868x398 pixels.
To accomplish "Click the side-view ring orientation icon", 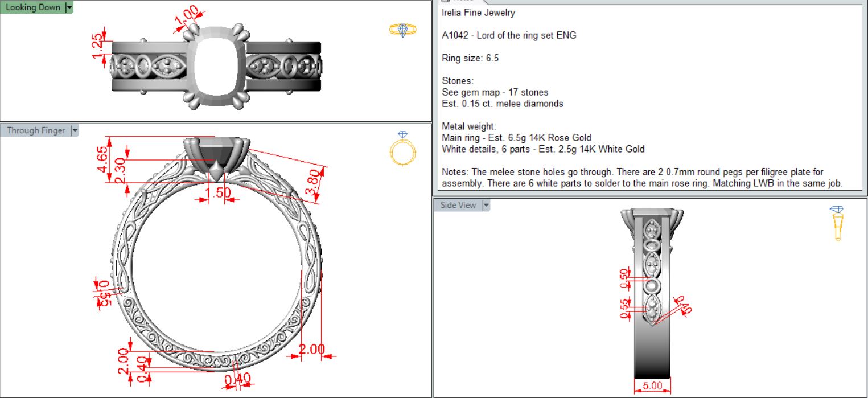I will pyautogui.click(x=837, y=223).
